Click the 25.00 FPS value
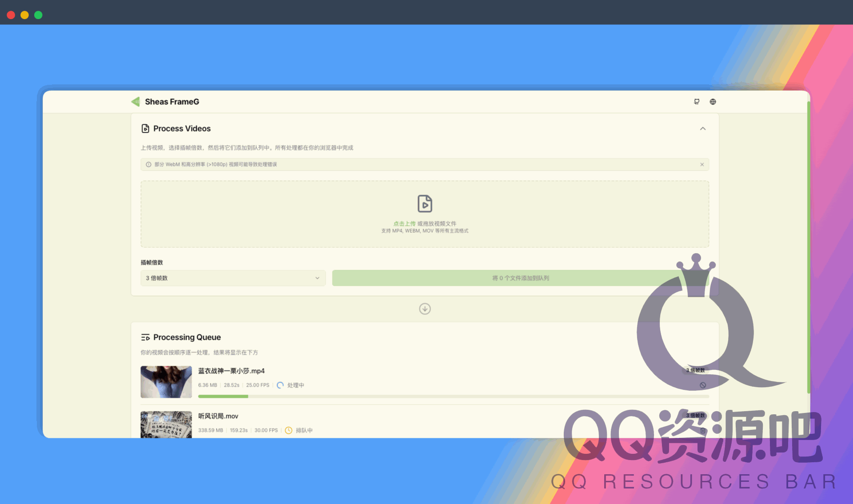Screen dimensions: 853x504 tap(258, 385)
